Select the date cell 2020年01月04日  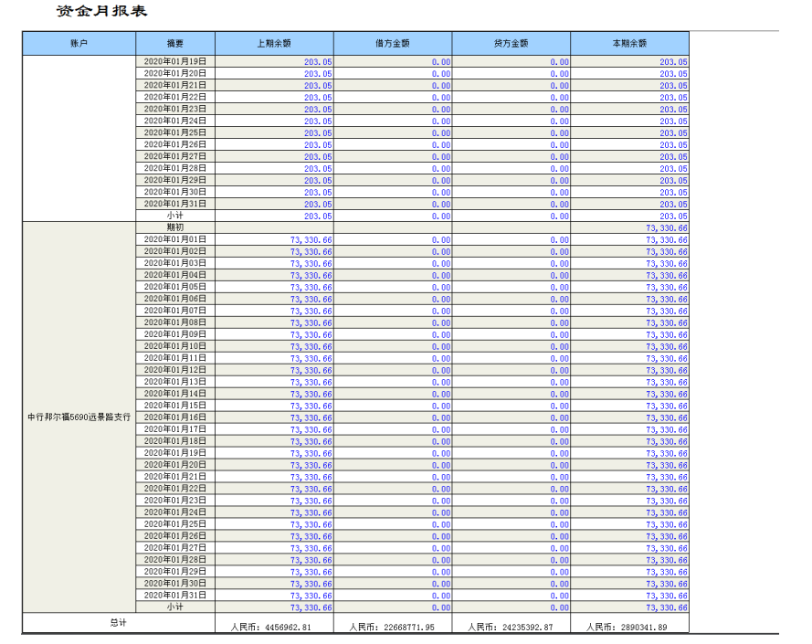click(175, 275)
